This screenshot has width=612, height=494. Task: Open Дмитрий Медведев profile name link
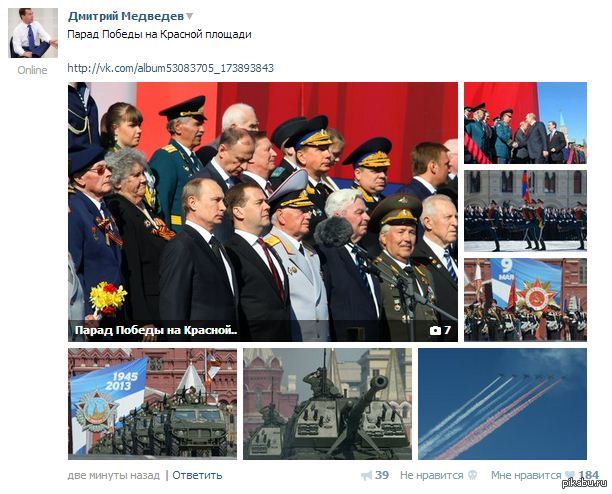126,16
